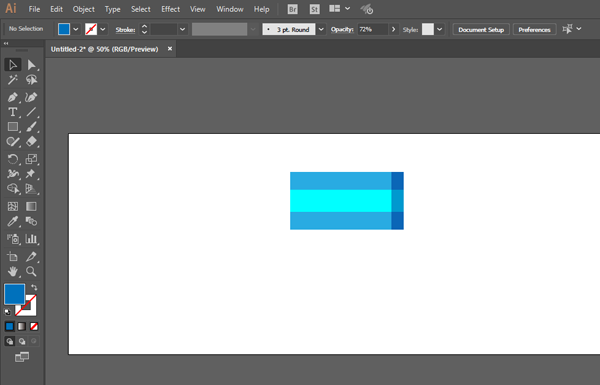Open the Style dropdown arrow

[x=440, y=29]
